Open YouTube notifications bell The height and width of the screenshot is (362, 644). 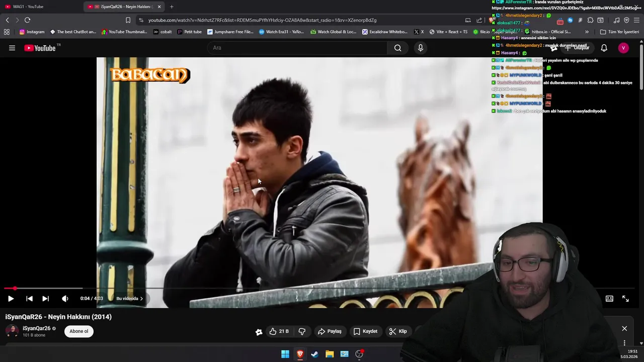point(604,48)
